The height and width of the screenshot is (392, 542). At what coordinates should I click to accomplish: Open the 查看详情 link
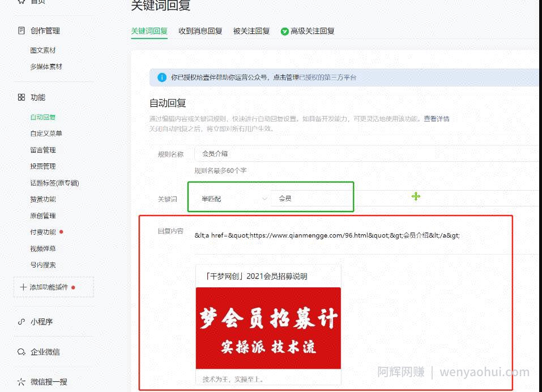(437, 119)
